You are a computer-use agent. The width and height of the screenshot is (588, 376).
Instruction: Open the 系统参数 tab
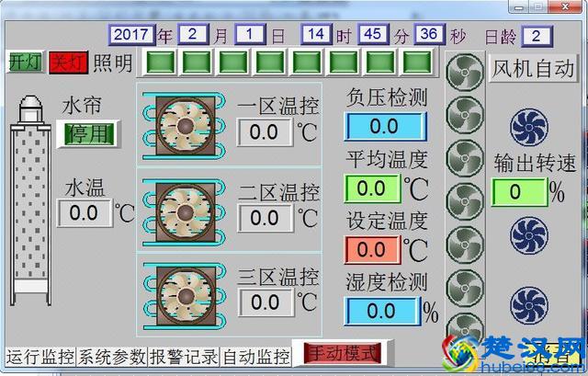[x=112, y=356]
